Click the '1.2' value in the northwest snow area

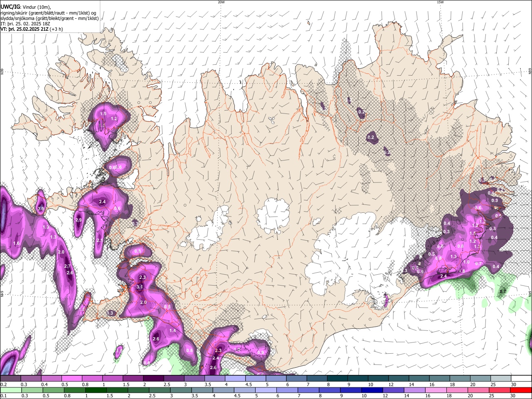(x=114, y=119)
